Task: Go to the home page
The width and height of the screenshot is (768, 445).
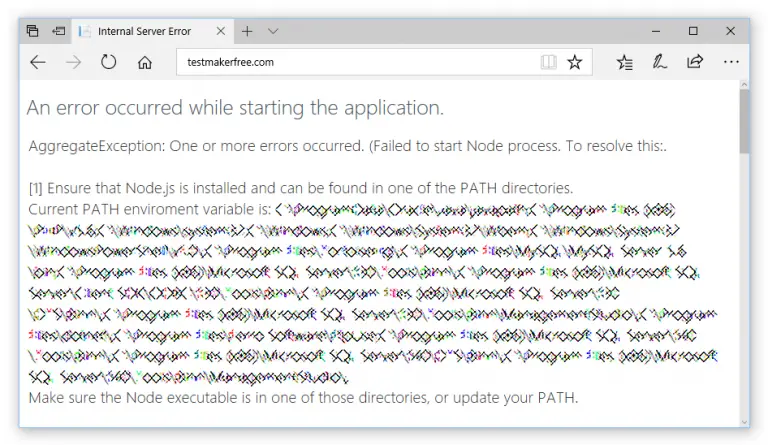Action: [x=145, y=62]
